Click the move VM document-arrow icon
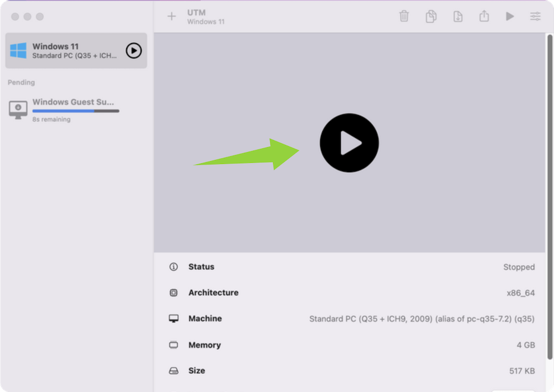 [458, 17]
